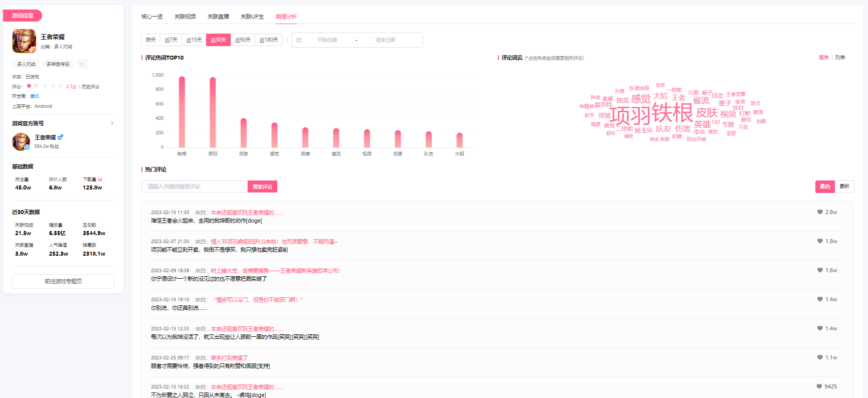Sort comments by 最新
The image size is (868, 398).
pos(844,186)
